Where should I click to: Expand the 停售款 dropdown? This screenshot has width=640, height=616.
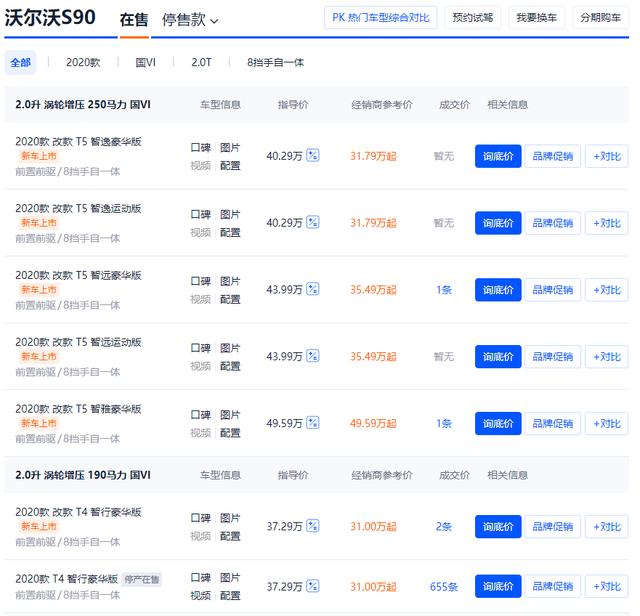[190, 20]
